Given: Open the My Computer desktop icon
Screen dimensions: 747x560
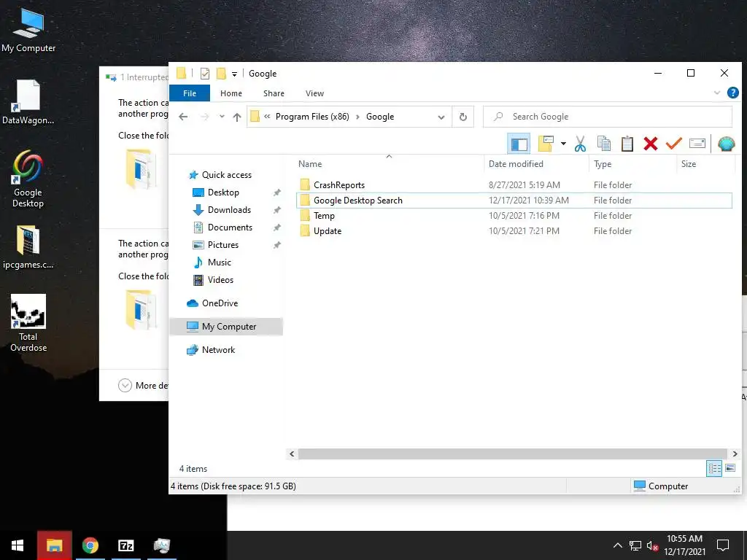Looking at the screenshot, I should [x=28, y=31].
